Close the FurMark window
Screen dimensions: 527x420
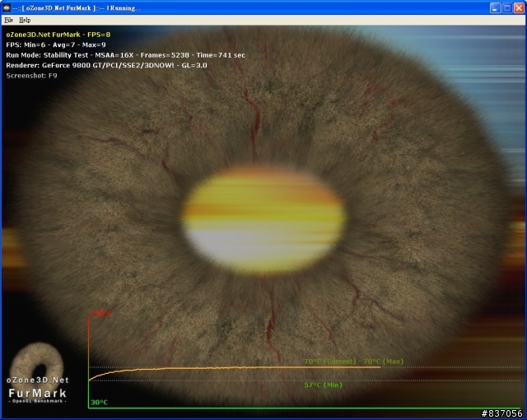tap(519, 7)
